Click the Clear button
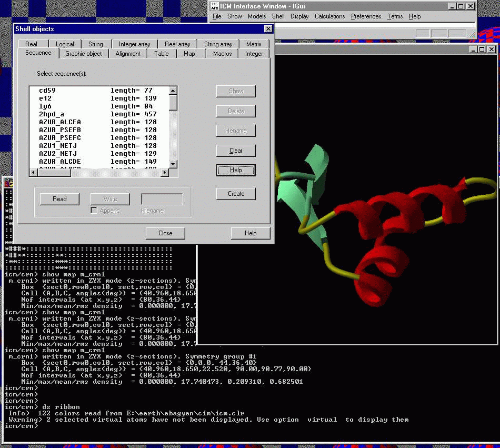 coord(236,151)
